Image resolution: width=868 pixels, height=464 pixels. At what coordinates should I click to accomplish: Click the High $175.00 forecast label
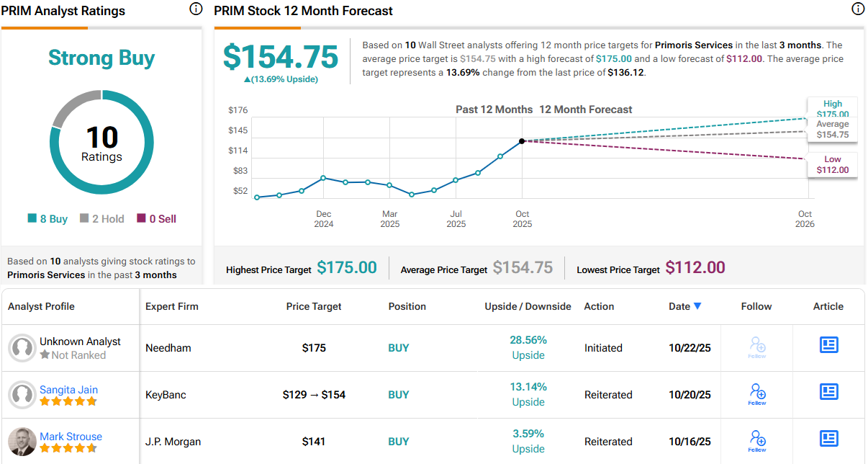pos(832,109)
